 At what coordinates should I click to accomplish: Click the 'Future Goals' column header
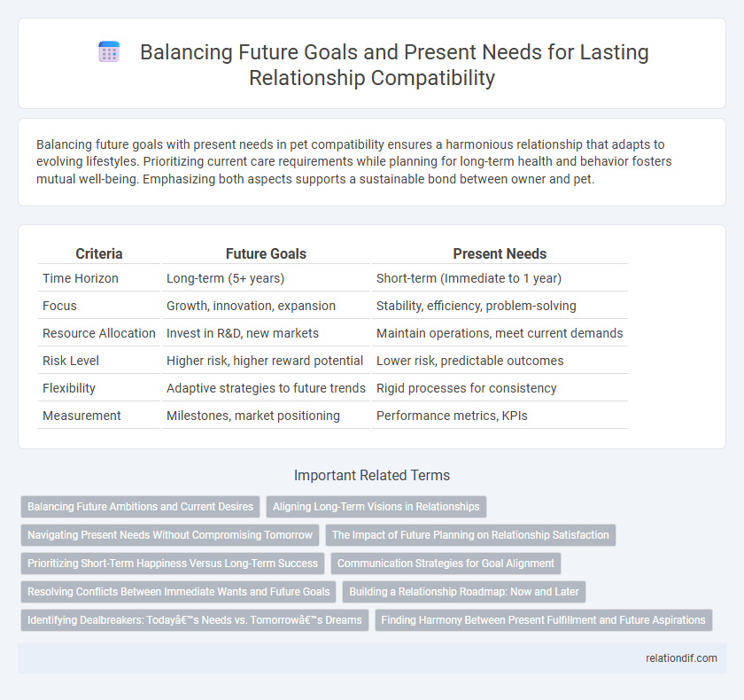[265, 253]
